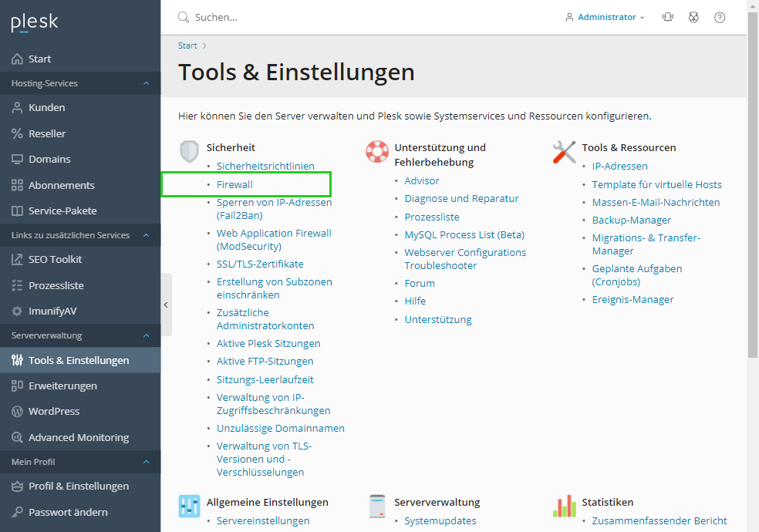Open Webserver Configurations Troubleshooter link
759x532 pixels.
point(465,259)
